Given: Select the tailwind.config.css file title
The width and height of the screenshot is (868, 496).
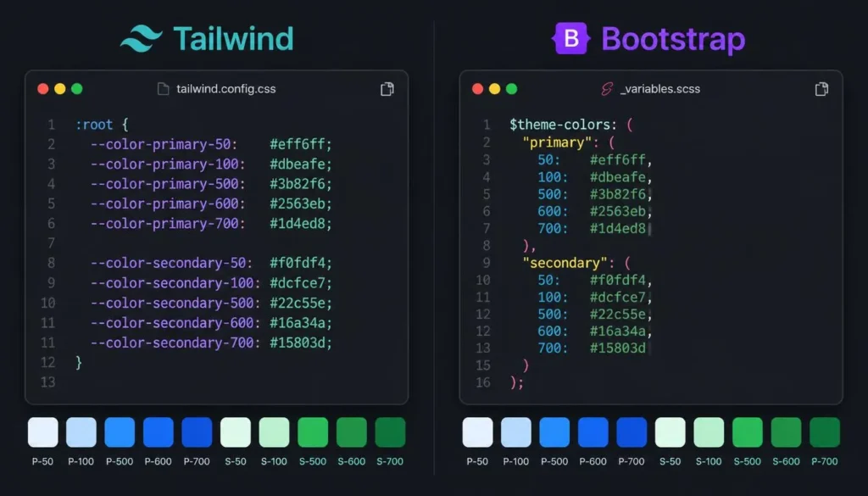Looking at the screenshot, I should [225, 89].
